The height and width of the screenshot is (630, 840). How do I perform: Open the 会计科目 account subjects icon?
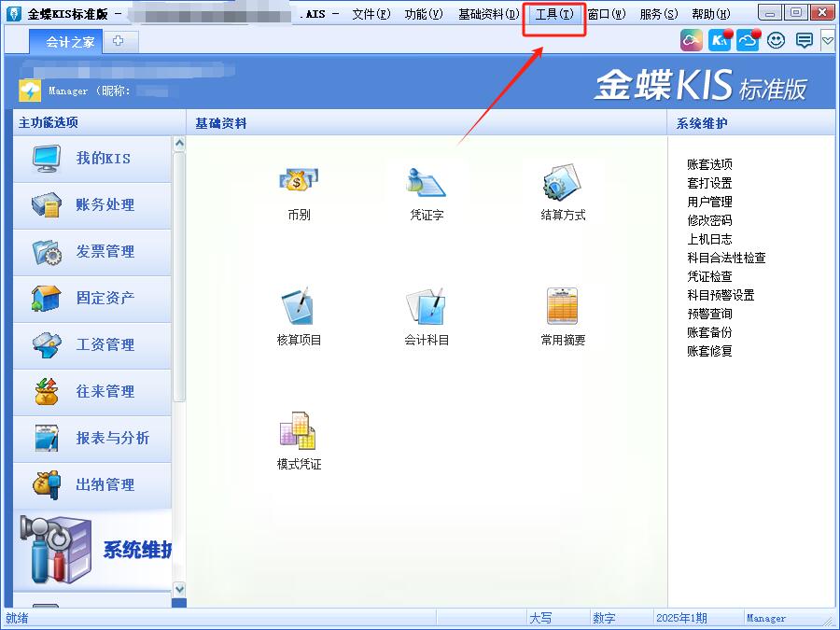click(427, 308)
